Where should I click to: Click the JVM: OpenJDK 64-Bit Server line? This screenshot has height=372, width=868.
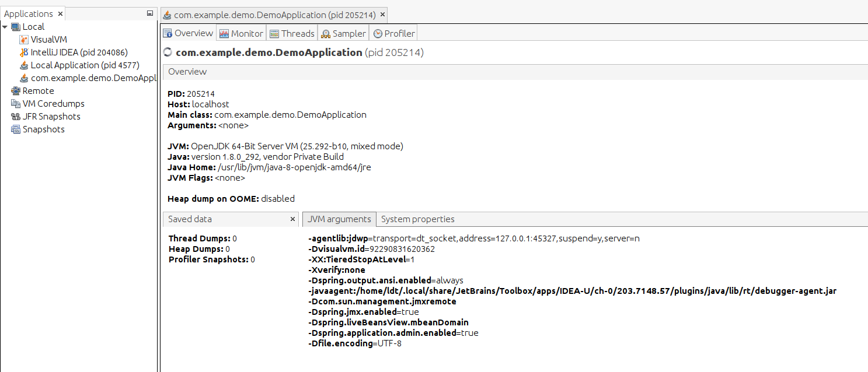pos(285,146)
